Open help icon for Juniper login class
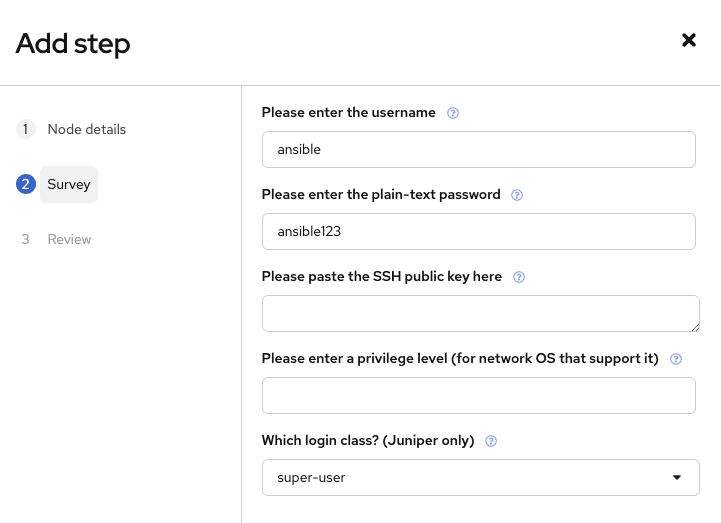 [491, 441]
